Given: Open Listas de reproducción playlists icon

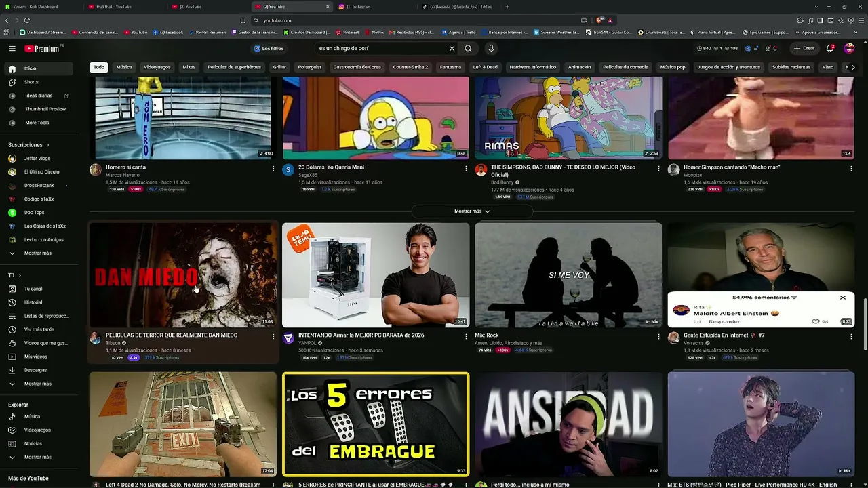Looking at the screenshot, I should tap(12, 316).
